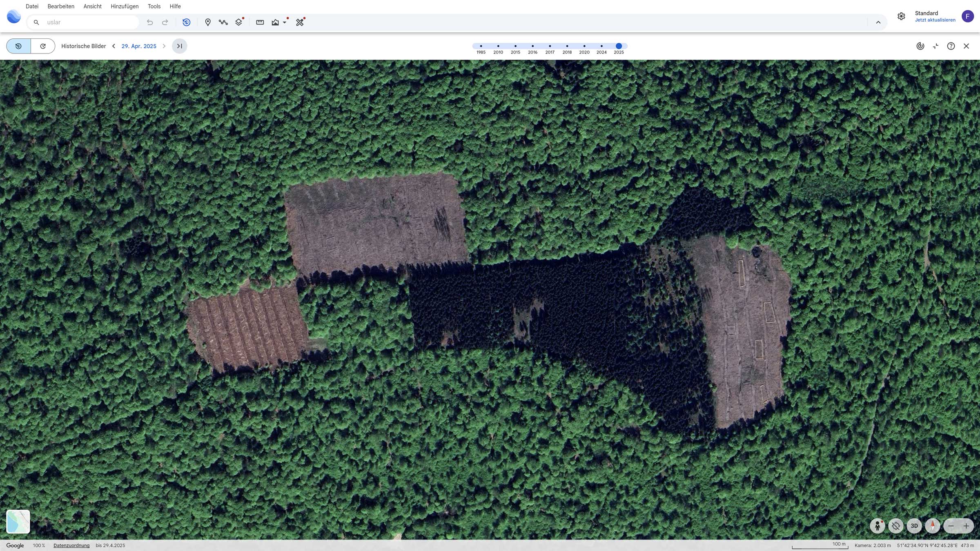980x551 pixels.
Task: Select the add placemark tool
Action: pyautogui.click(x=208, y=22)
